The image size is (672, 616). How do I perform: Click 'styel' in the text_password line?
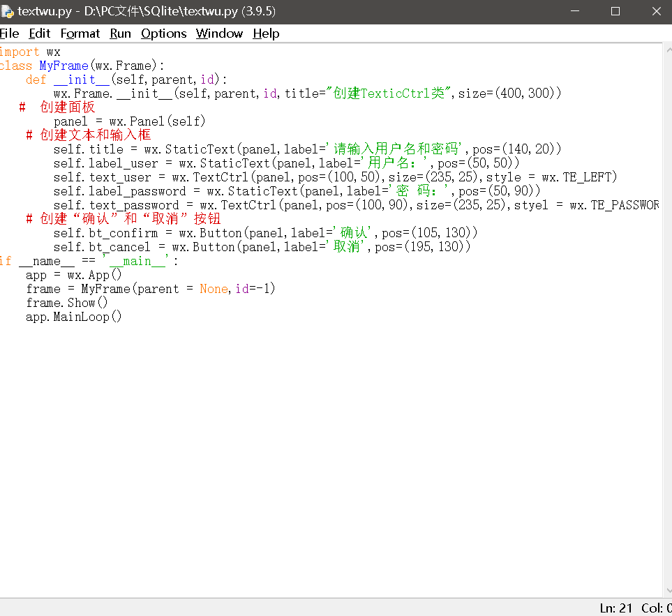point(531,205)
